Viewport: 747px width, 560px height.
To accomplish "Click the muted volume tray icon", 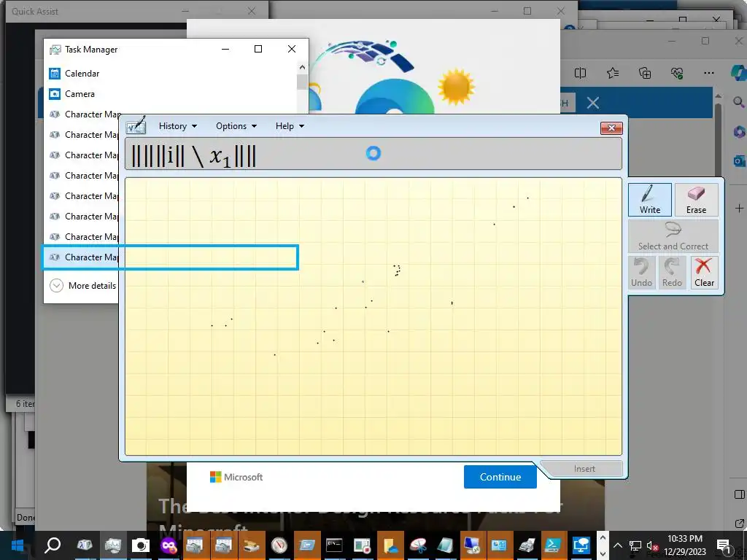I will click(x=651, y=545).
